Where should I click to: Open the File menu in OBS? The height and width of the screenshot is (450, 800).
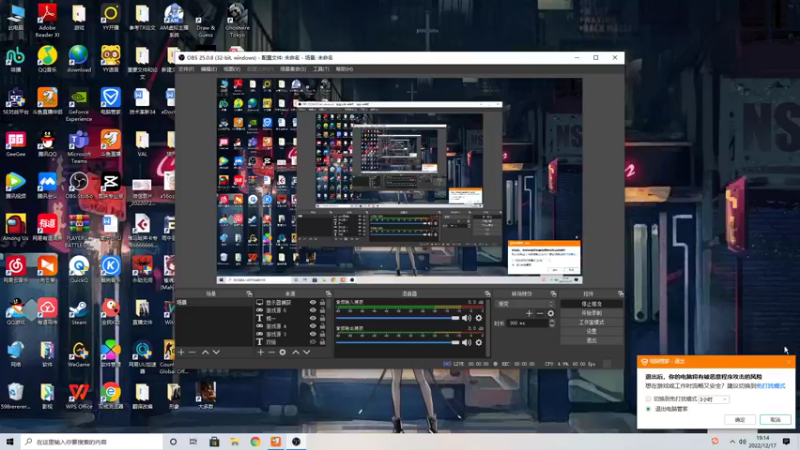coord(184,69)
